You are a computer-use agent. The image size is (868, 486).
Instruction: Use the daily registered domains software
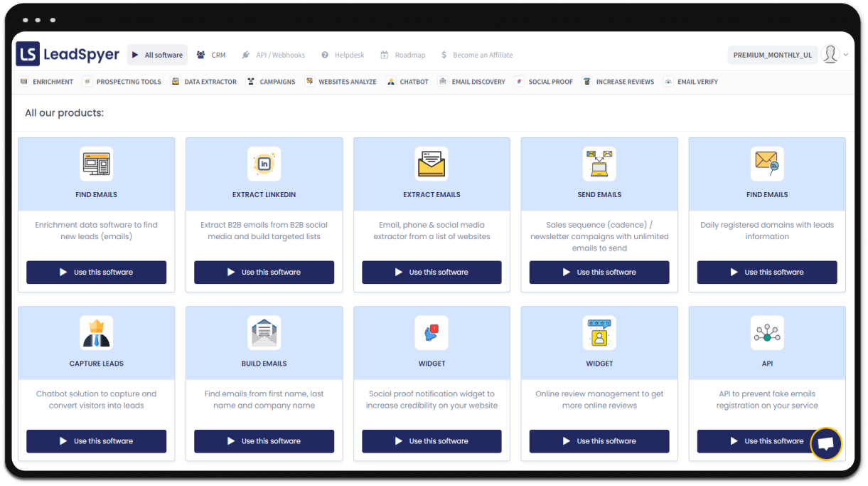coord(767,273)
